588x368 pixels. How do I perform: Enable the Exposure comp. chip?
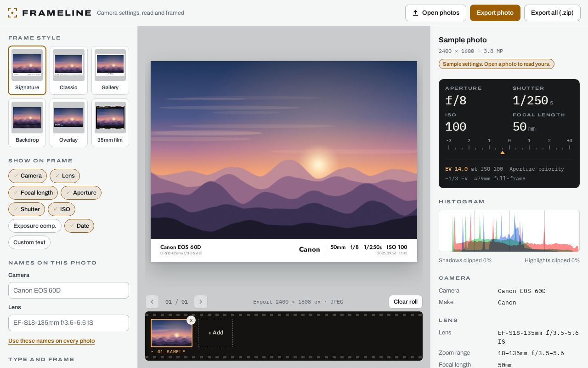(35, 226)
